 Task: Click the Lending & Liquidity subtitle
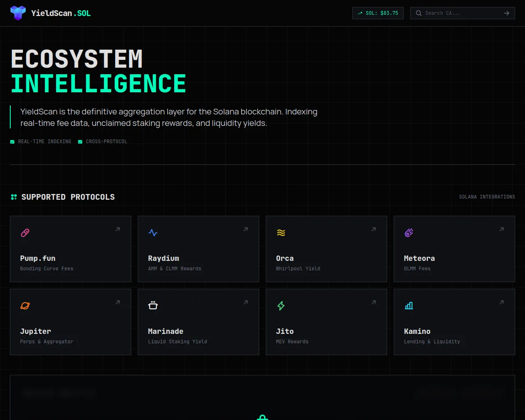click(x=432, y=342)
